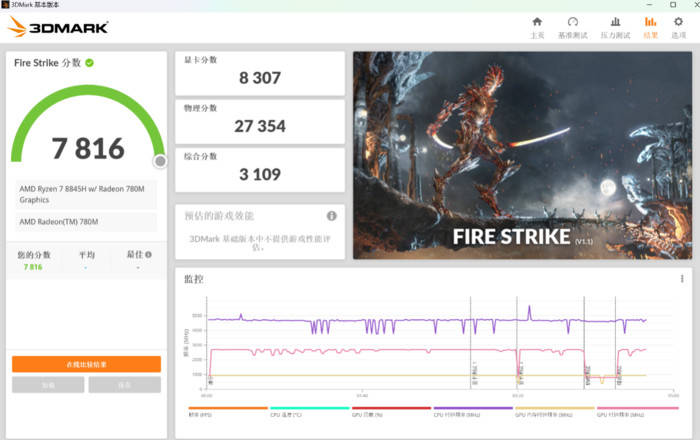Click the 3DMARK logo

[x=58, y=27]
